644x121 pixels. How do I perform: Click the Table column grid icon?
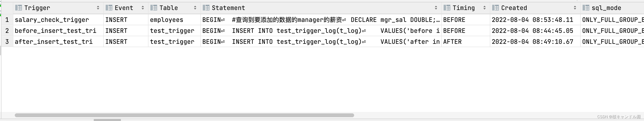pos(154,8)
